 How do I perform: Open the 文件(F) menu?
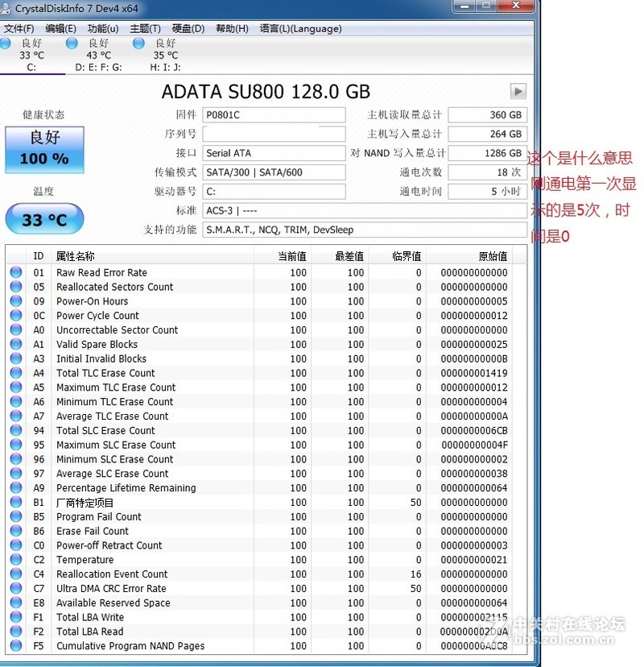pyautogui.click(x=19, y=28)
